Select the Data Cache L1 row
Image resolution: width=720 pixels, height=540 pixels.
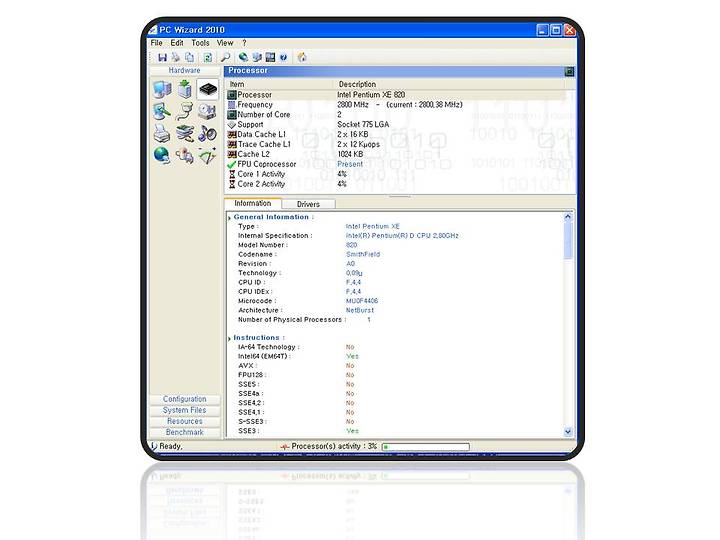point(396,134)
